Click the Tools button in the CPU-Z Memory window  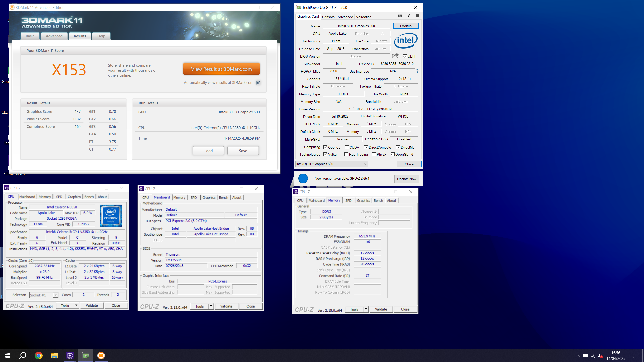354,309
